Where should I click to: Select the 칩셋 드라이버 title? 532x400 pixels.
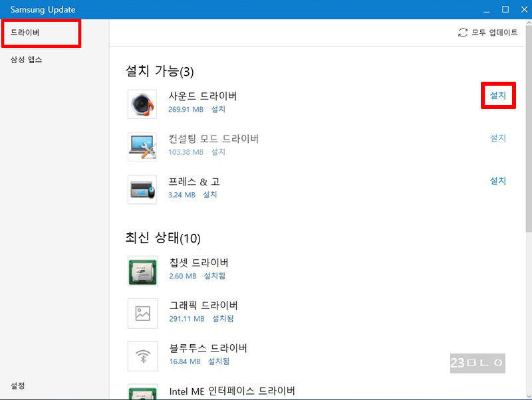pos(199,262)
